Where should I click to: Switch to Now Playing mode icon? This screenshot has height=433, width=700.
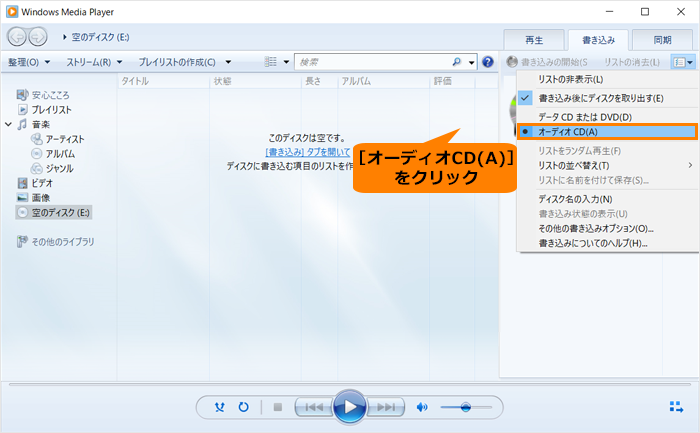[x=676, y=407]
